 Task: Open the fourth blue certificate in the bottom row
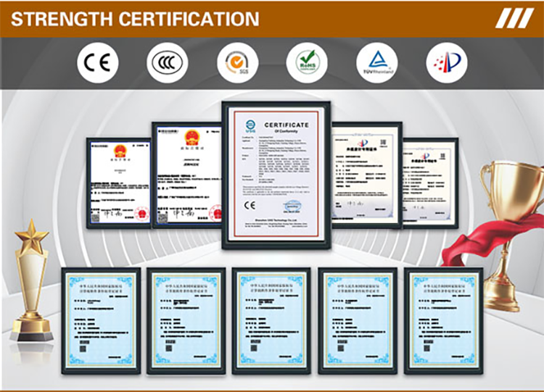(x=358, y=320)
